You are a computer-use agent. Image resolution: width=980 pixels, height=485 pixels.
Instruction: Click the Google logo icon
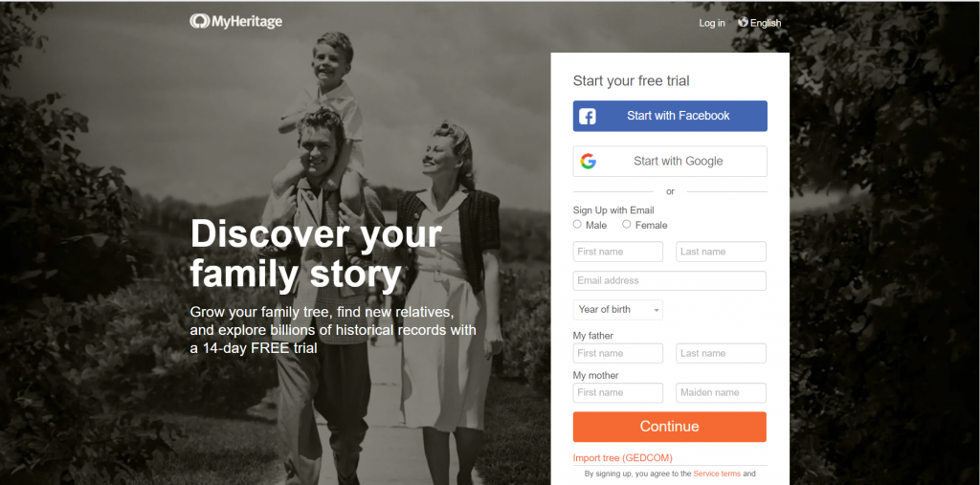click(589, 162)
